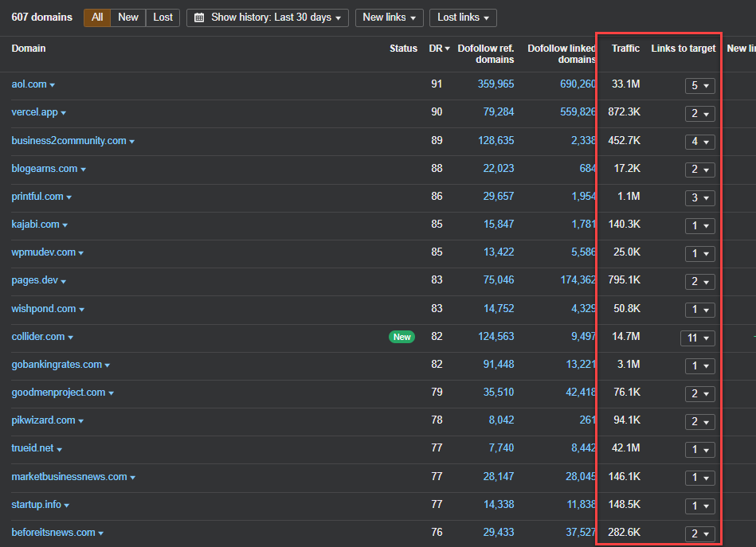Click the 607 domains count label
Viewport: 756px width, 547px height.
(42, 18)
